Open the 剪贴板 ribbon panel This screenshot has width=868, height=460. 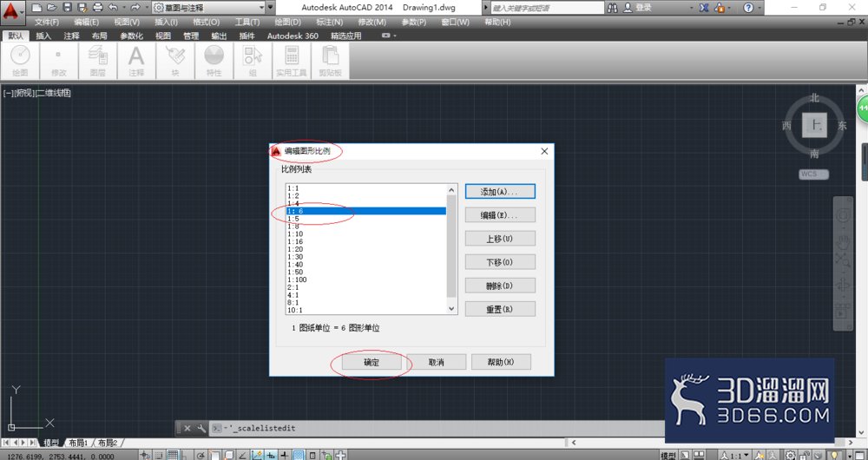click(x=330, y=61)
